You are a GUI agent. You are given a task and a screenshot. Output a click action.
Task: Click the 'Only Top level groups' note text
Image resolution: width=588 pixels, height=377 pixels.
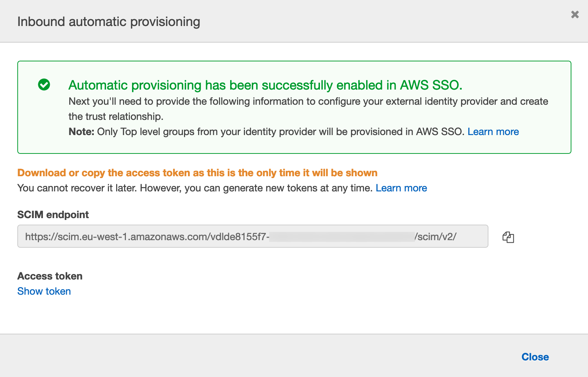coord(280,132)
